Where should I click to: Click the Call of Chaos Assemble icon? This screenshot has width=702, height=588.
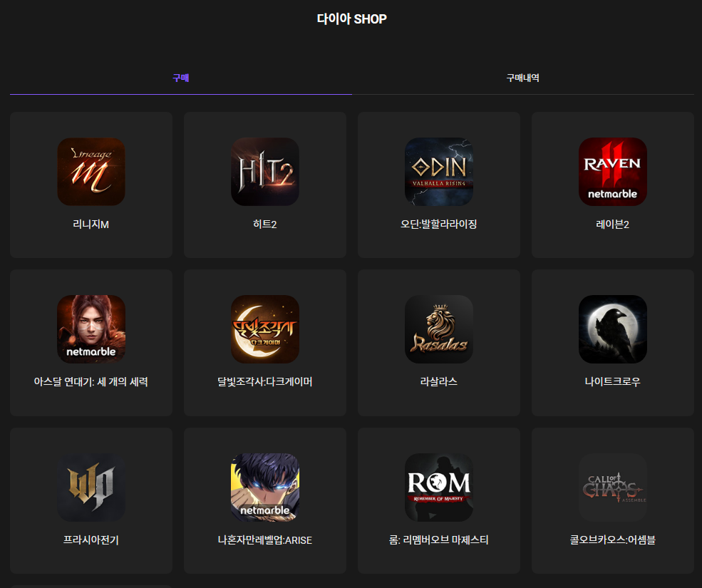click(612, 488)
